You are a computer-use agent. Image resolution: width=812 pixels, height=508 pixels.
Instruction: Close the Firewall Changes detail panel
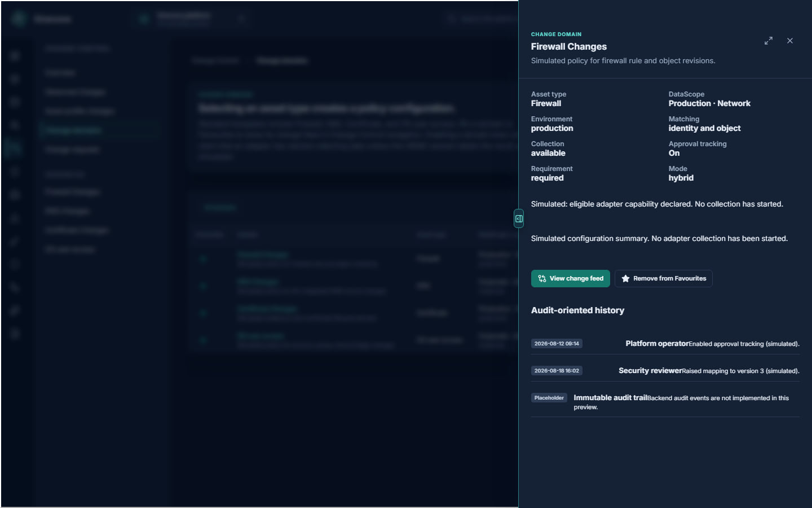click(x=790, y=41)
